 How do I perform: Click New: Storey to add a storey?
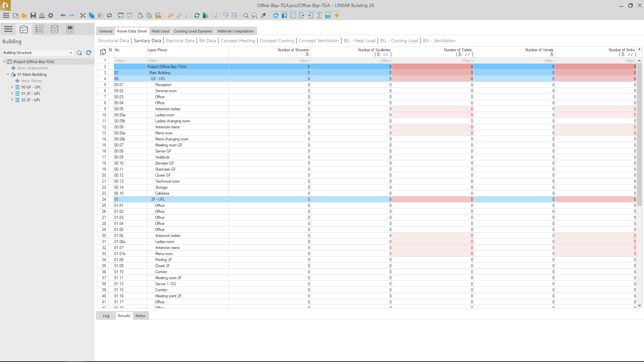(32, 81)
